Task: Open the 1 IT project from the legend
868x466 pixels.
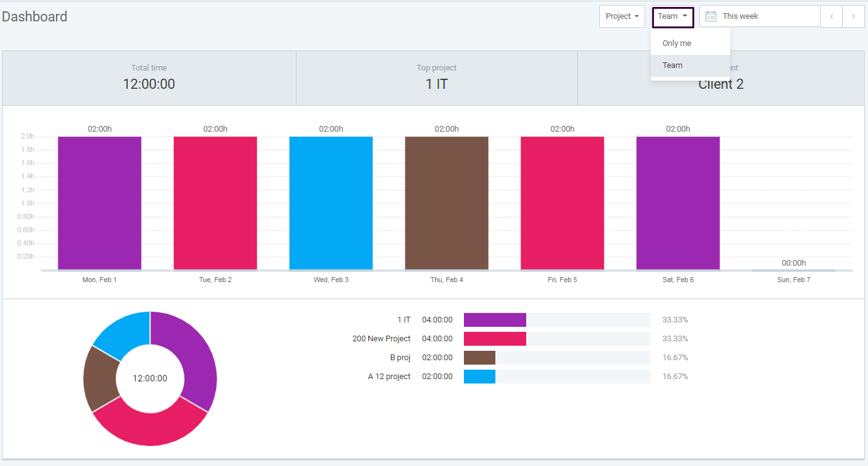Action: click(403, 319)
